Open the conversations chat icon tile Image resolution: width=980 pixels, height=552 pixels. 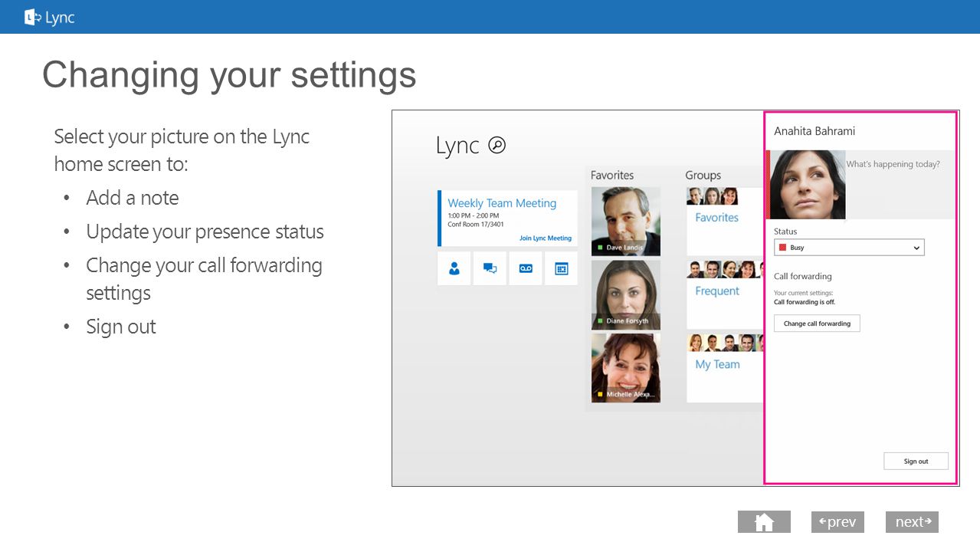(x=490, y=268)
